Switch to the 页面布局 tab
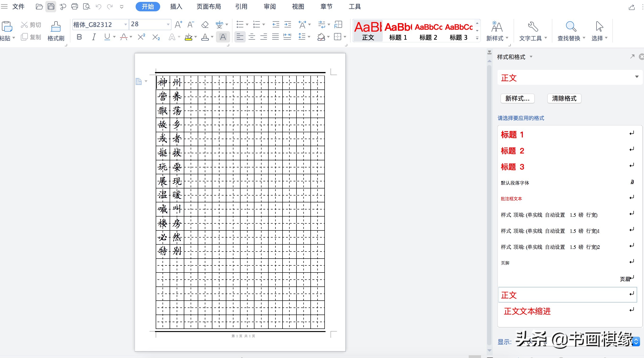The height and width of the screenshot is (358, 644). point(209,7)
